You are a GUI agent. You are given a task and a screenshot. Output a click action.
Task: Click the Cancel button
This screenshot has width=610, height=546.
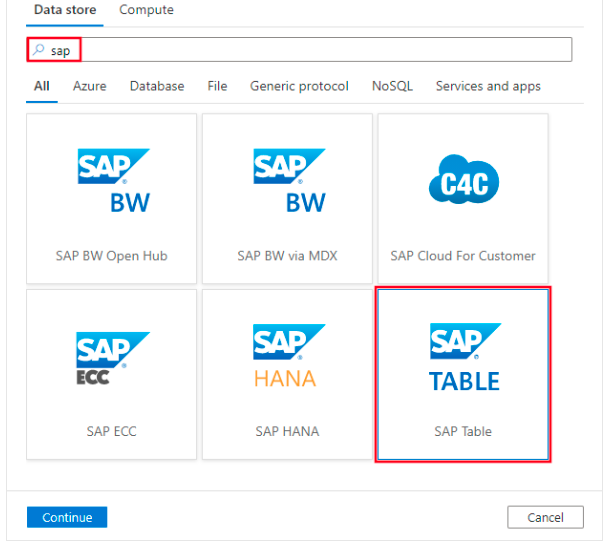(x=545, y=517)
